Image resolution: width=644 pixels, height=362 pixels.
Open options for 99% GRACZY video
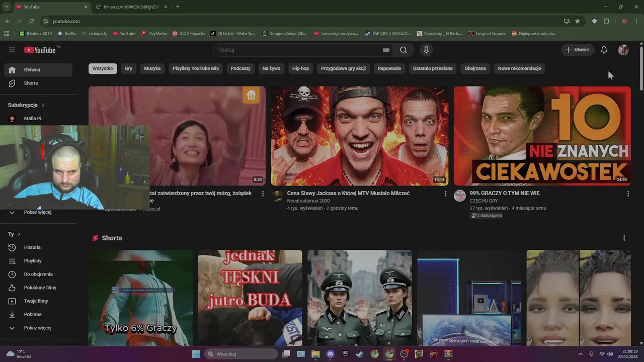pos(628,194)
